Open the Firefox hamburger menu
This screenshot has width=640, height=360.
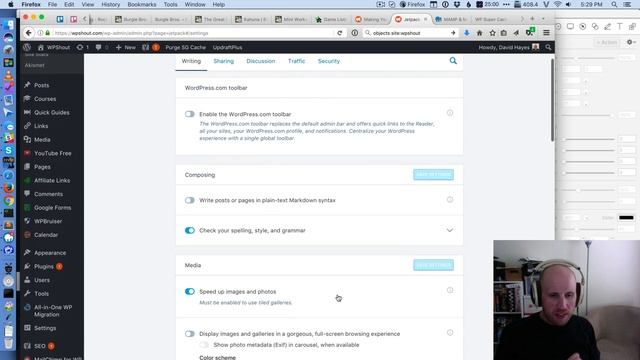click(546, 33)
